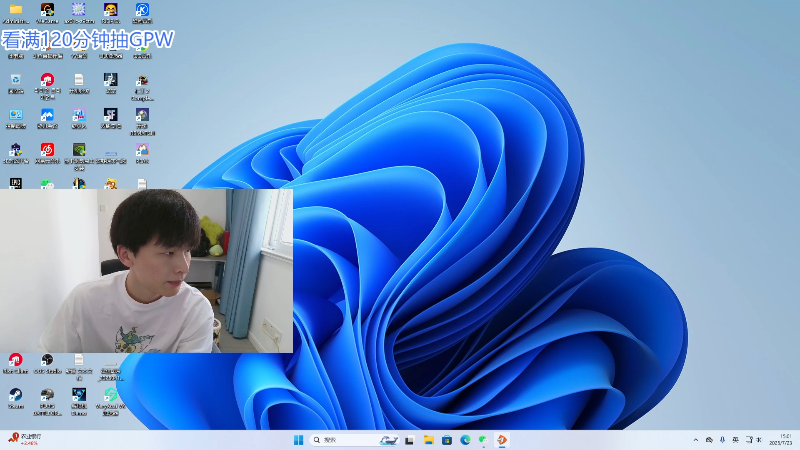800x450 pixels.
Task: Launch the PUBG helmet shortcut
Action: point(47,395)
